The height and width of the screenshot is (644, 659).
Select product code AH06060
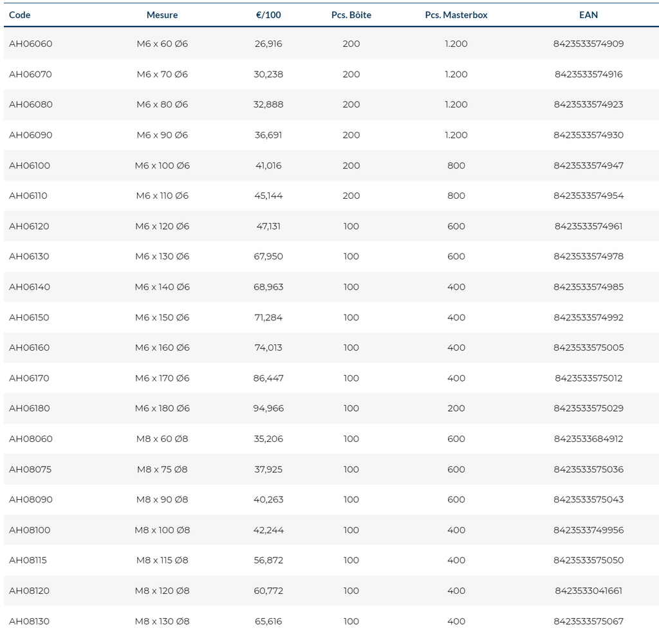(31, 44)
